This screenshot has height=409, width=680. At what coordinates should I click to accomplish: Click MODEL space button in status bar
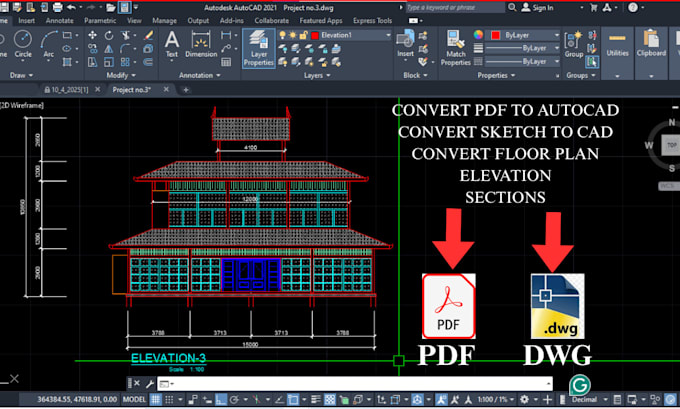coord(134,399)
